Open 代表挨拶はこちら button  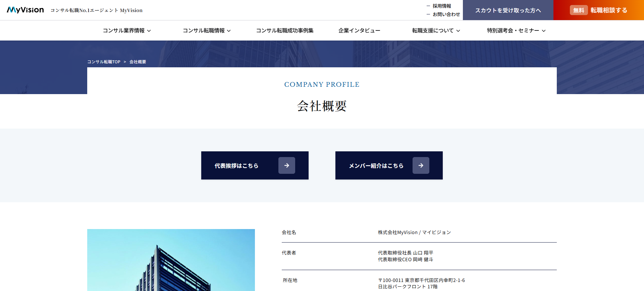tap(255, 165)
